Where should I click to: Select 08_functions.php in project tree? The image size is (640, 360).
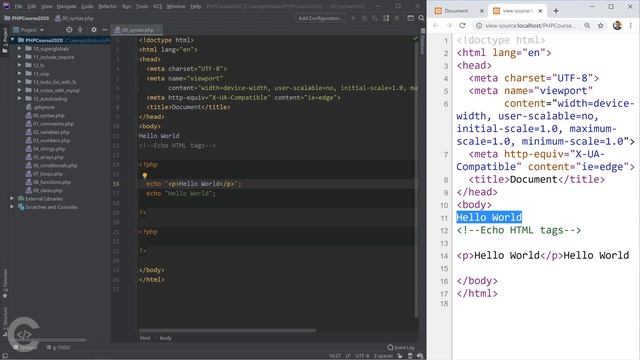[48, 182]
